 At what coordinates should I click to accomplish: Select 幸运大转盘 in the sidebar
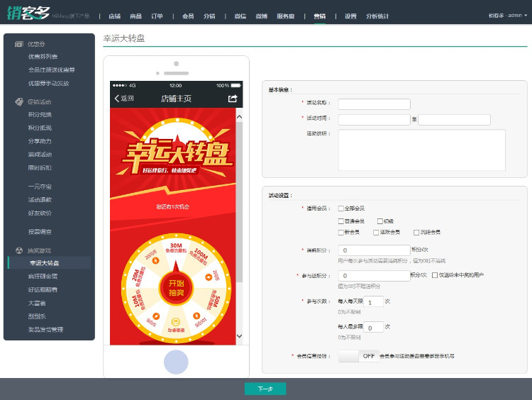(x=49, y=263)
